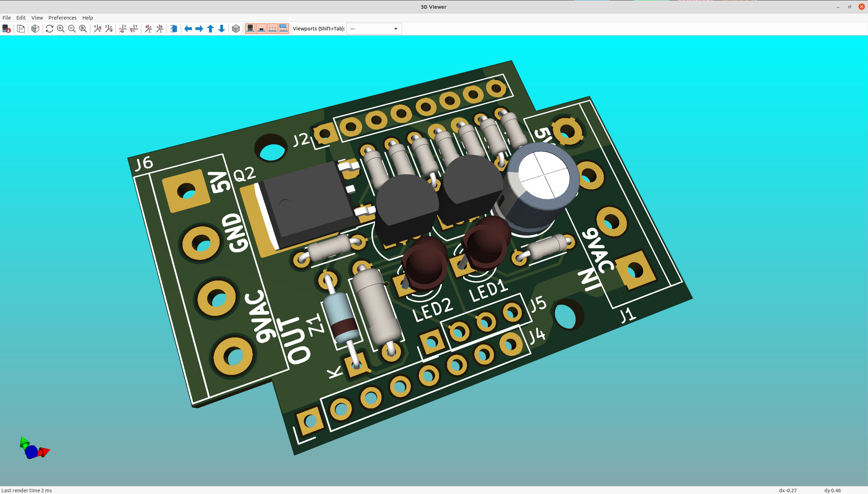Image resolution: width=868 pixels, height=494 pixels.
Task: Open the Preferences menu
Action: pyautogui.click(x=62, y=18)
